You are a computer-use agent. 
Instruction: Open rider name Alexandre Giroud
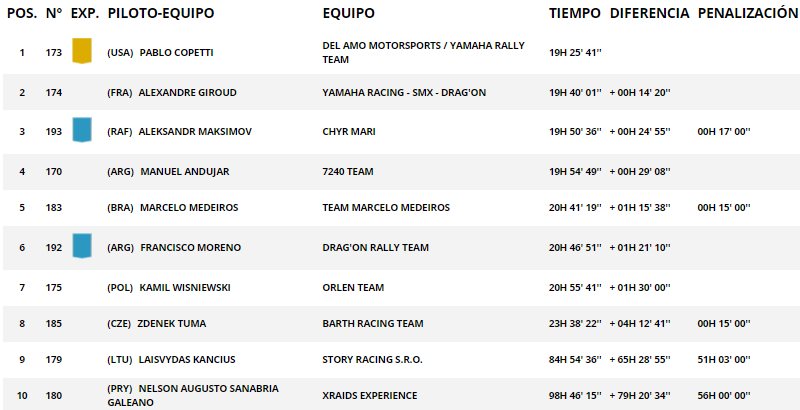[x=187, y=93]
